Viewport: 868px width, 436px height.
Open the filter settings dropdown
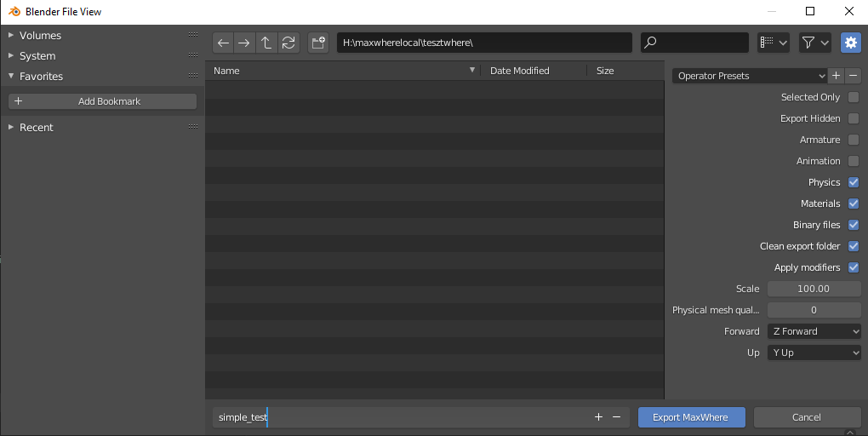[815, 43]
